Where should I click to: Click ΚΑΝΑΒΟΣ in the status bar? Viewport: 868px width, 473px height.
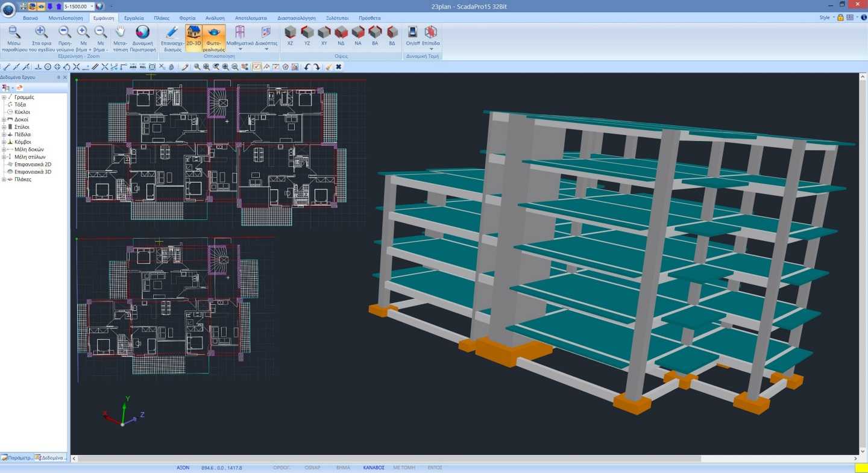pos(374,468)
